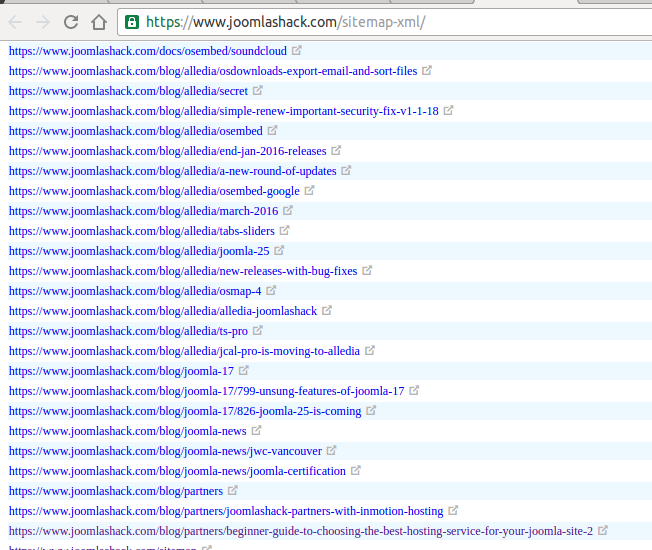Follow the 826-joomla-25-is-coming link
This screenshot has width=652, height=550.
[185, 411]
